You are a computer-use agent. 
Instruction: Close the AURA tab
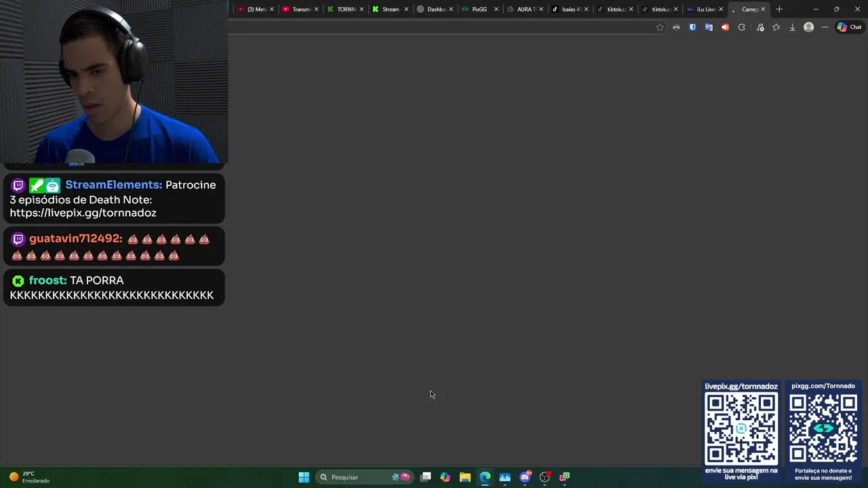pyautogui.click(x=541, y=9)
